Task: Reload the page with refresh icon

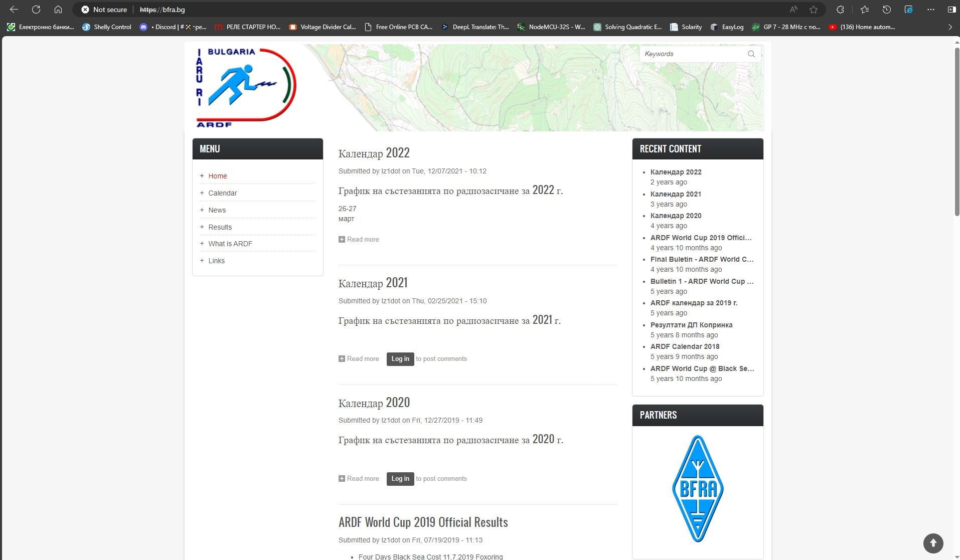Action: (36, 10)
